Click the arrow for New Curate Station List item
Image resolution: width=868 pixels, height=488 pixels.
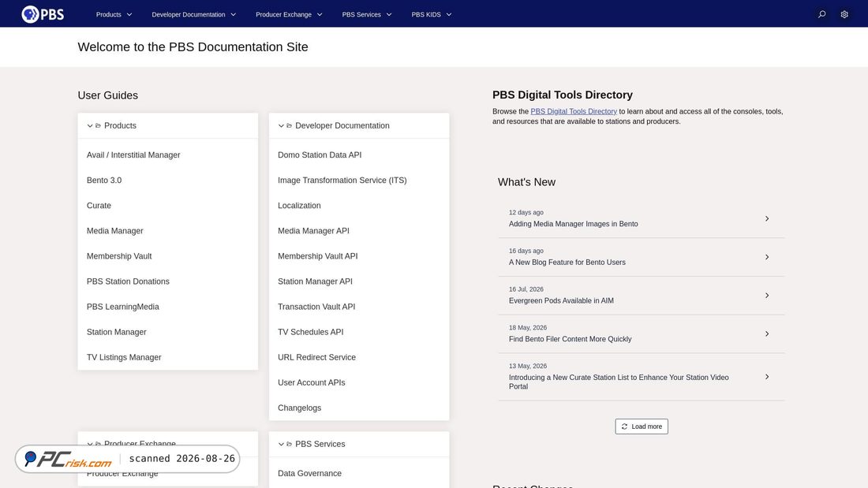[x=767, y=377]
